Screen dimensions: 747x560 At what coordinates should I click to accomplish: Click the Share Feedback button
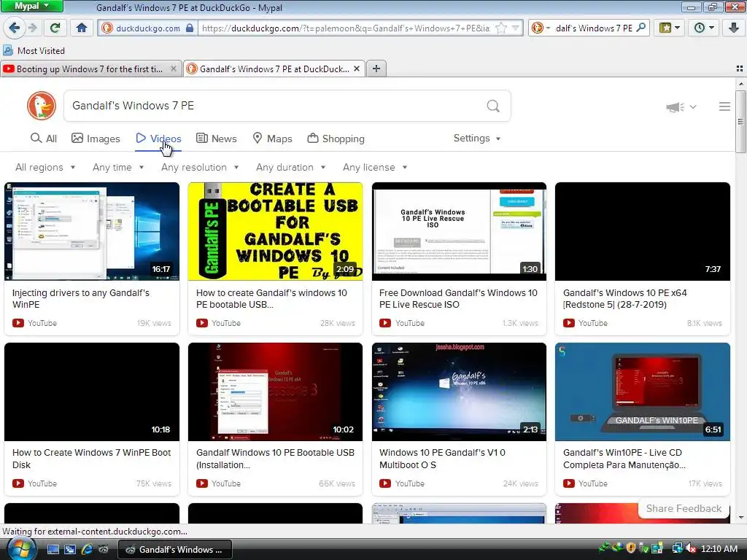point(684,508)
